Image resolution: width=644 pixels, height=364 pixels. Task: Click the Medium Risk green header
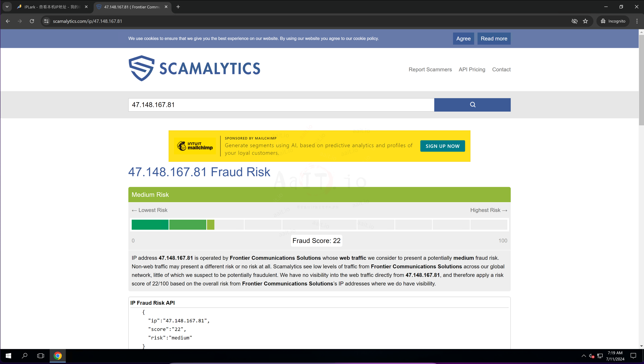[319, 195]
